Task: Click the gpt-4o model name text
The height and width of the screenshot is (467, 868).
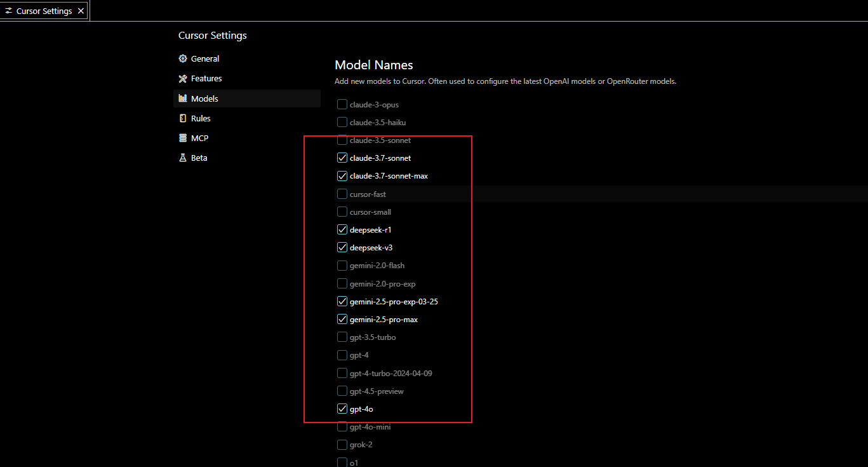Action: 361,409
